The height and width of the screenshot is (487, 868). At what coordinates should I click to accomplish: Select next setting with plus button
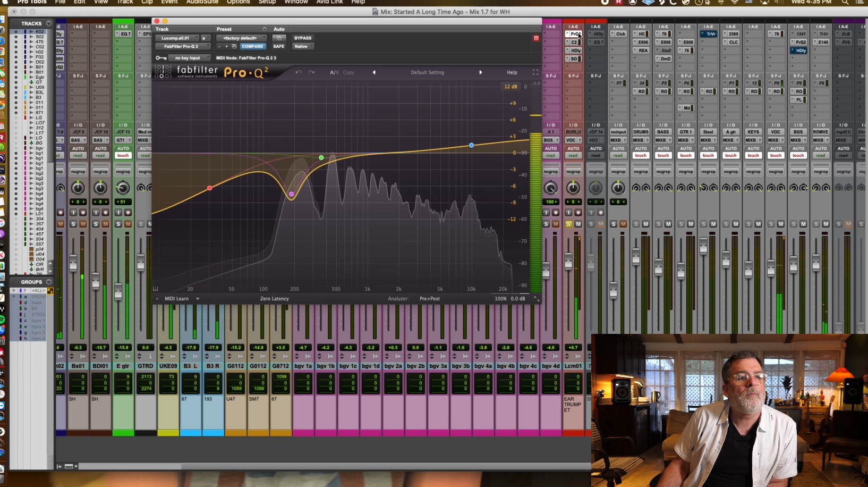[227, 46]
